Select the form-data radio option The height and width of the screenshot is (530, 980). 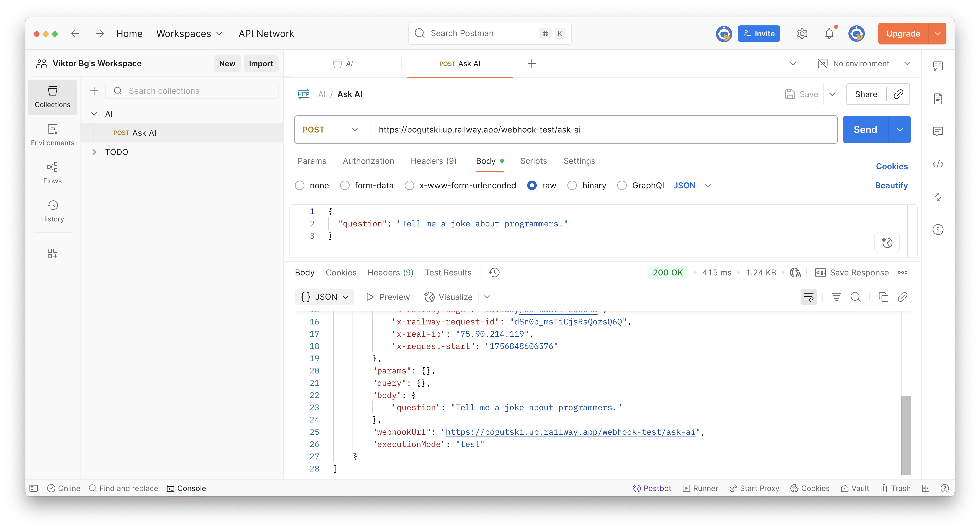click(345, 185)
